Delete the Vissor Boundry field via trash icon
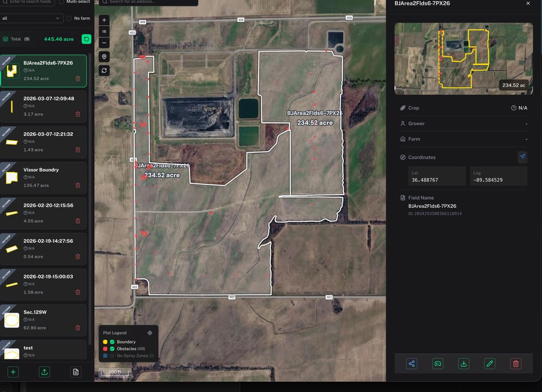The width and height of the screenshot is (542, 392). coord(78,185)
